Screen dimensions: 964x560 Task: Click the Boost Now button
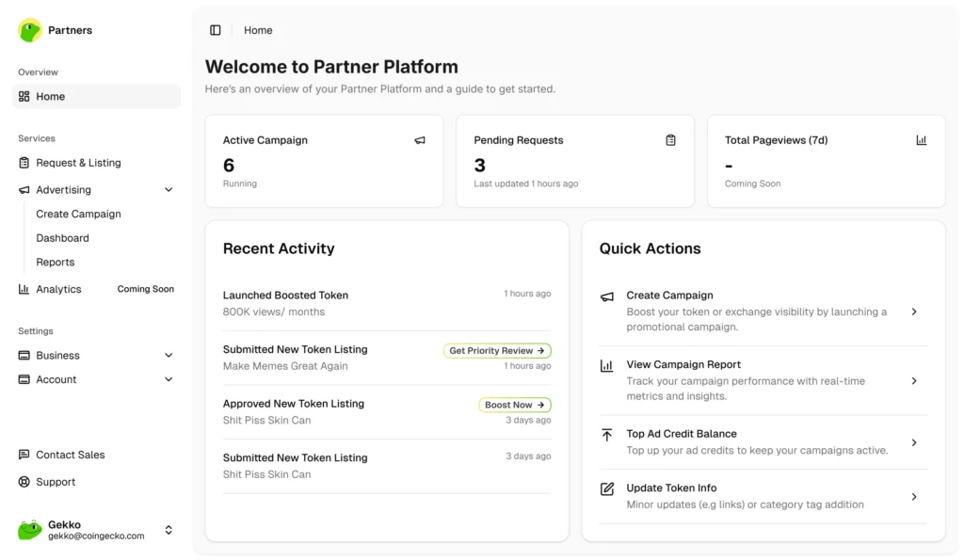(515, 404)
